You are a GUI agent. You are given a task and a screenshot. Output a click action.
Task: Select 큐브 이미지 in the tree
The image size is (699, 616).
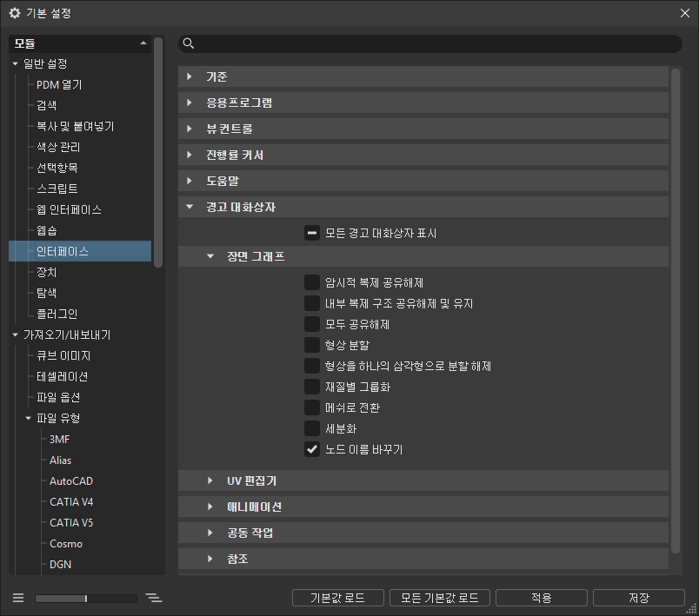point(63,355)
